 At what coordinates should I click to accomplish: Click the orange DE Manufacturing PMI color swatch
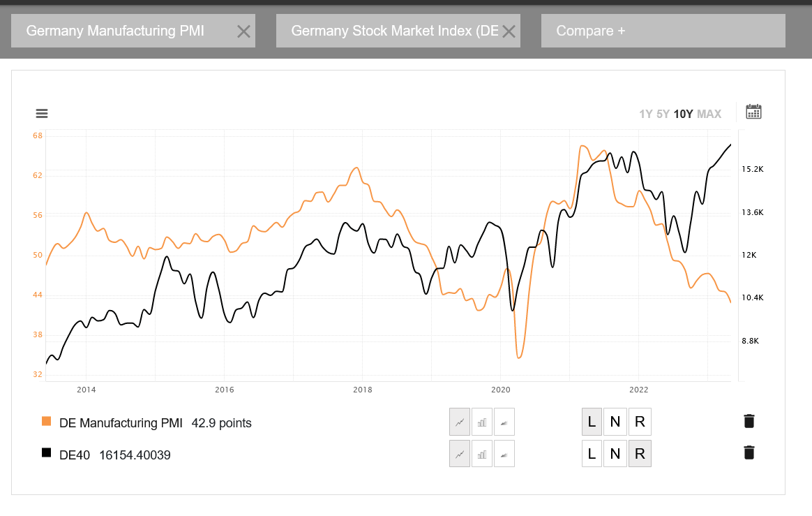tap(48, 421)
